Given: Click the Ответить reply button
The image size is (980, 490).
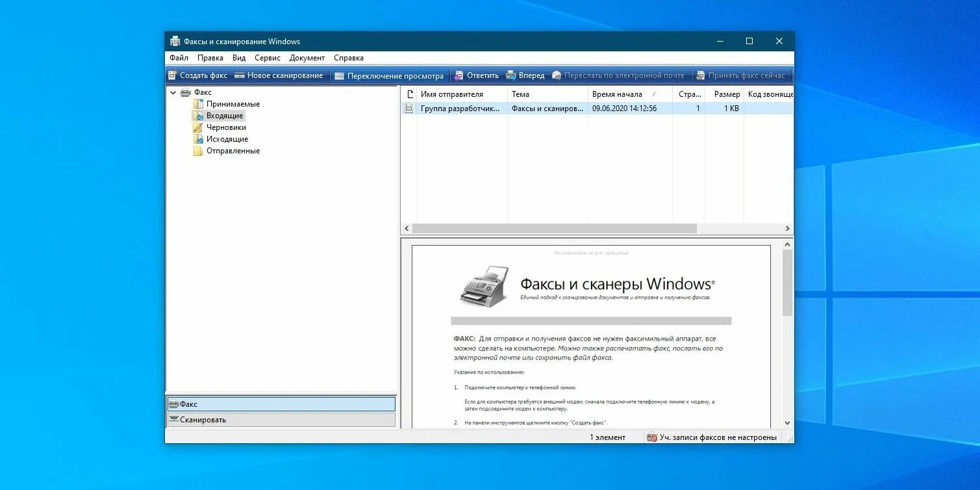Looking at the screenshot, I should (477, 75).
